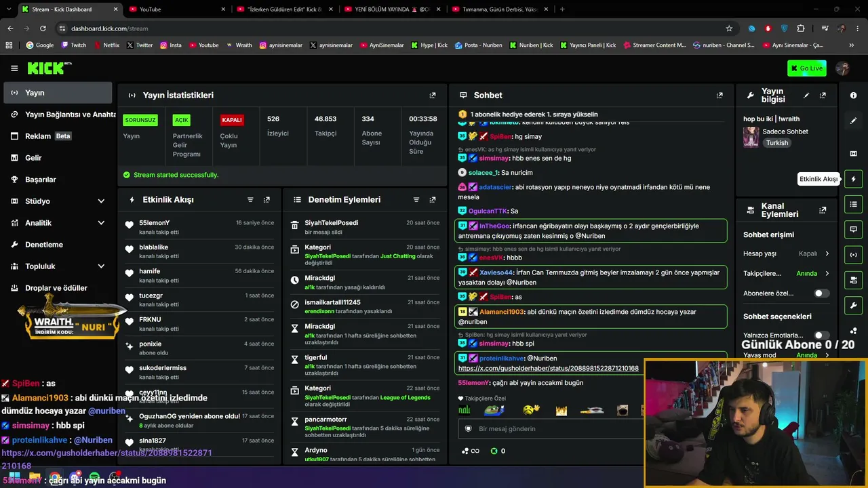Switch to the YouTube browser tab
Screen dimensions: 868x488
coord(176,9)
